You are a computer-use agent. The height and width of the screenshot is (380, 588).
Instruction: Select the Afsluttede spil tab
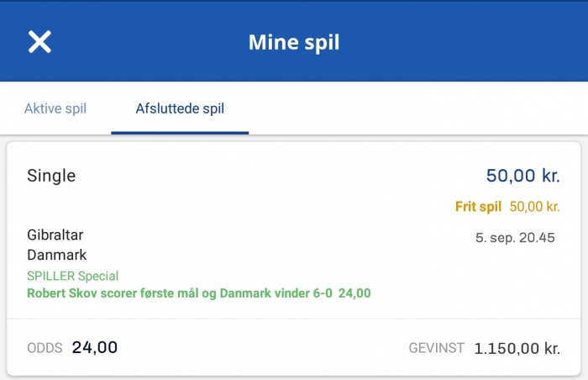pos(180,108)
